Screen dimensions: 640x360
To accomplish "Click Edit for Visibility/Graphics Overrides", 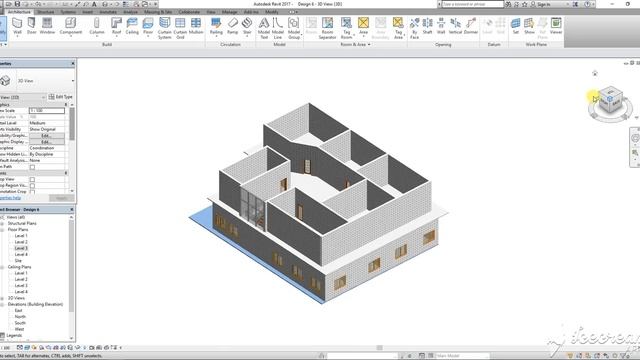I will point(47,136).
